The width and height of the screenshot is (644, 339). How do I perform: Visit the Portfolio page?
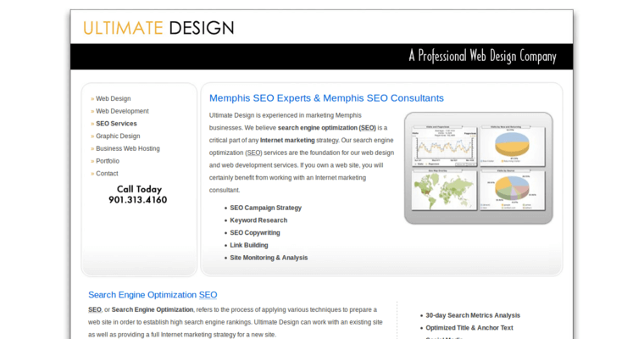108,161
